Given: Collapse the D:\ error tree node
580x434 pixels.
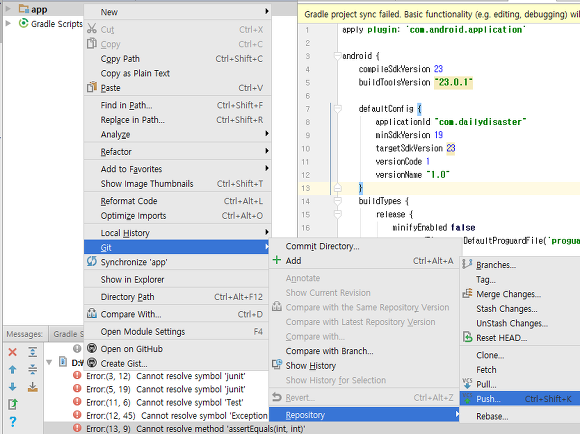Looking at the screenshot, I should click(x=49, y=362).
